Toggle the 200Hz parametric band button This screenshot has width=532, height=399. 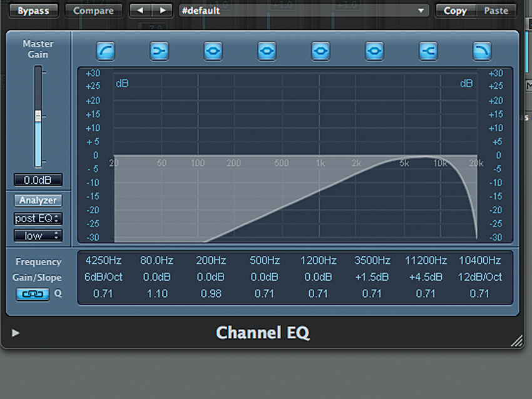[x=213, y=51]
